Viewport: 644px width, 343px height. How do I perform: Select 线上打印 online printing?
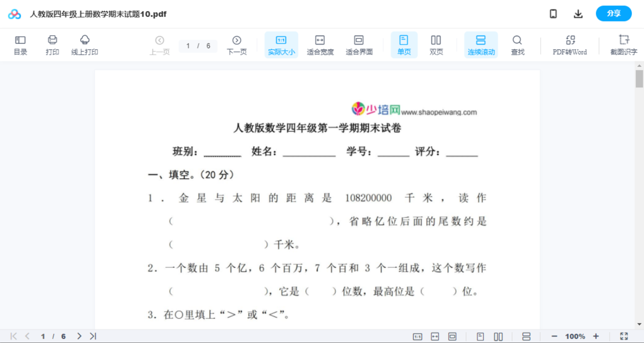(85, 45)
